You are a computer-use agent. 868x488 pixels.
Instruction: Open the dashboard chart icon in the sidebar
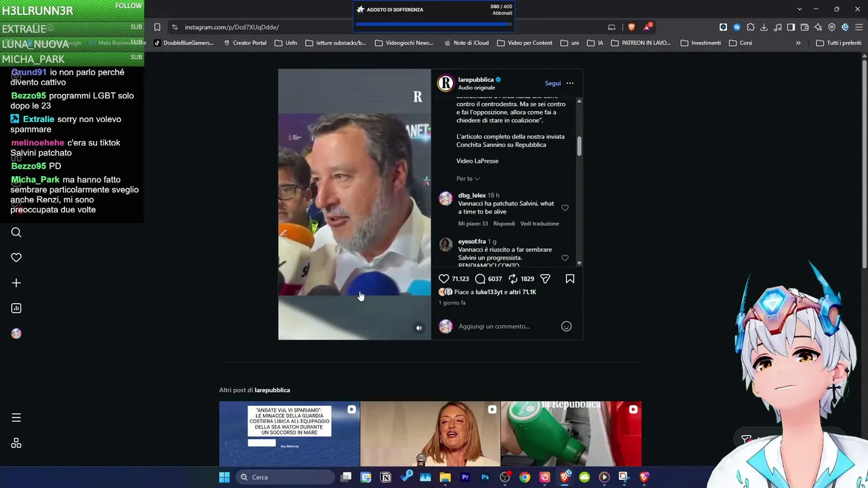pyautogui.click(x=16, y=308)
